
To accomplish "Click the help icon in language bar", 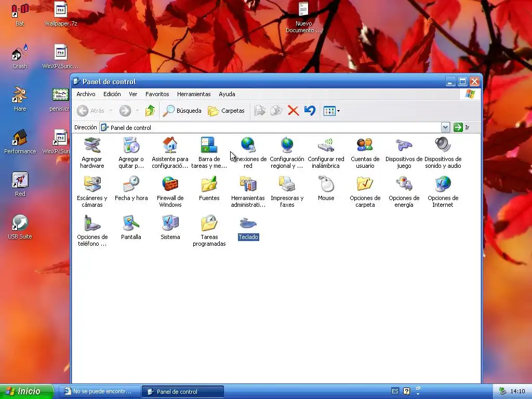I will (x=406, y=391).
